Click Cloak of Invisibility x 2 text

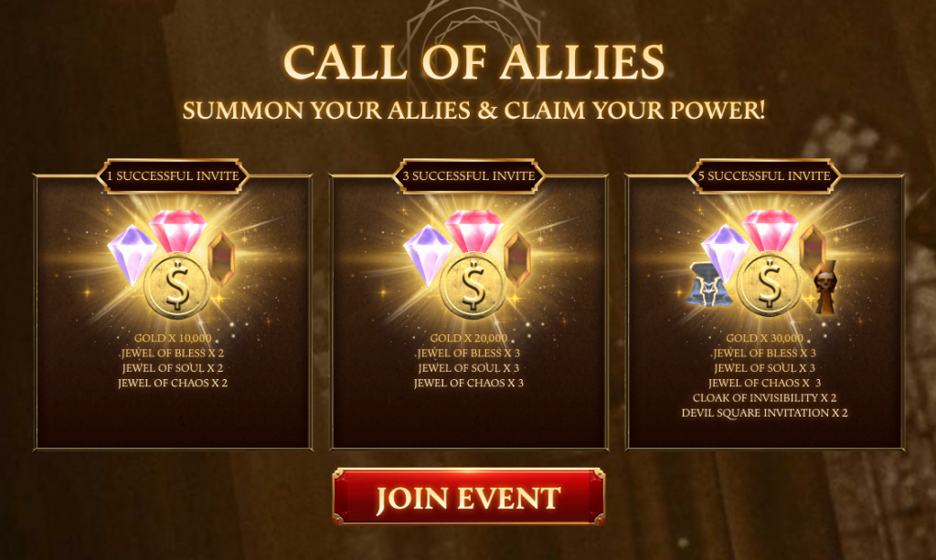[765, 397]
